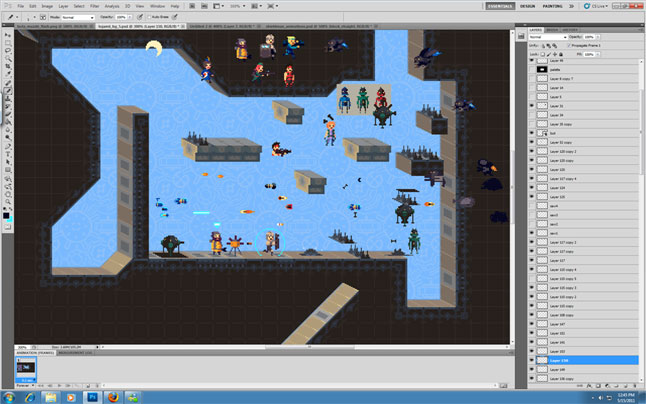Launch Firefox from the taskbar
This screenshot has height=404, width=646.
pyautogui.click(x=112, y=397)
